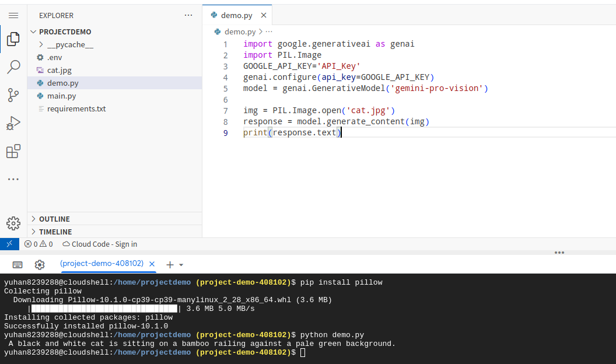The height and width of the screenshot is (364, 616).
Task: Open the Search panel
Action: click(13, 66)
